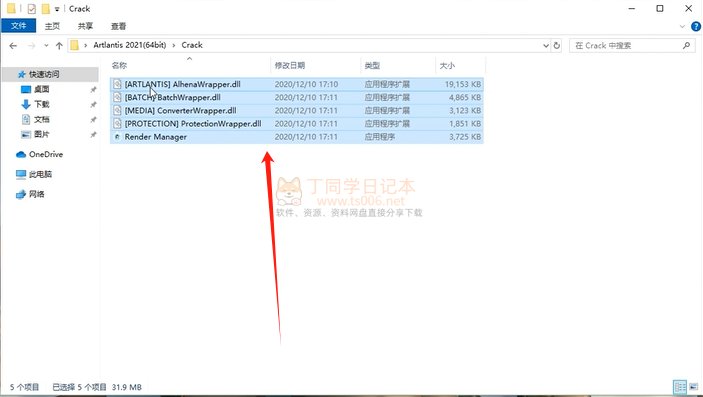Unpin 下载 using its pin icon

click(x=93, y=105)
